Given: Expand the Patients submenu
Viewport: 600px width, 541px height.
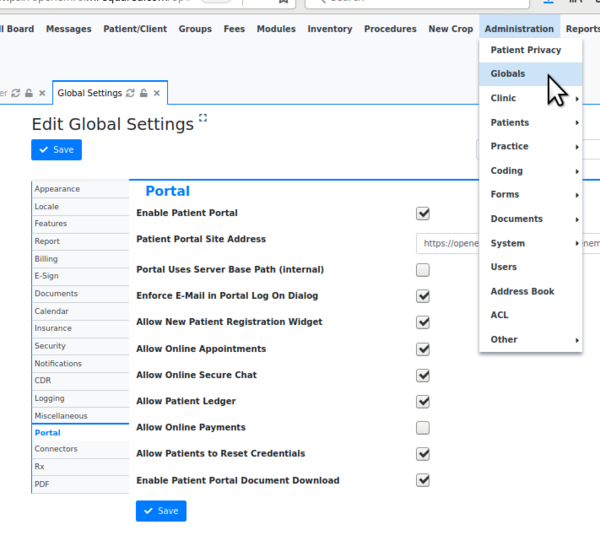Looking at the screenshot, I should coord(530,123).
